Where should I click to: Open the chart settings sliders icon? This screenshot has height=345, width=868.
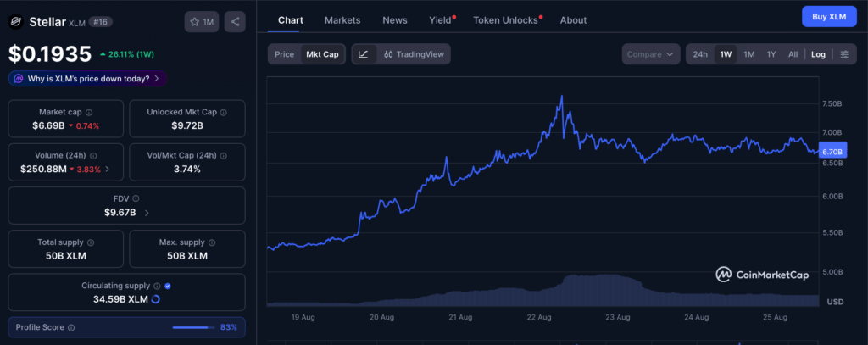[844, 54]
